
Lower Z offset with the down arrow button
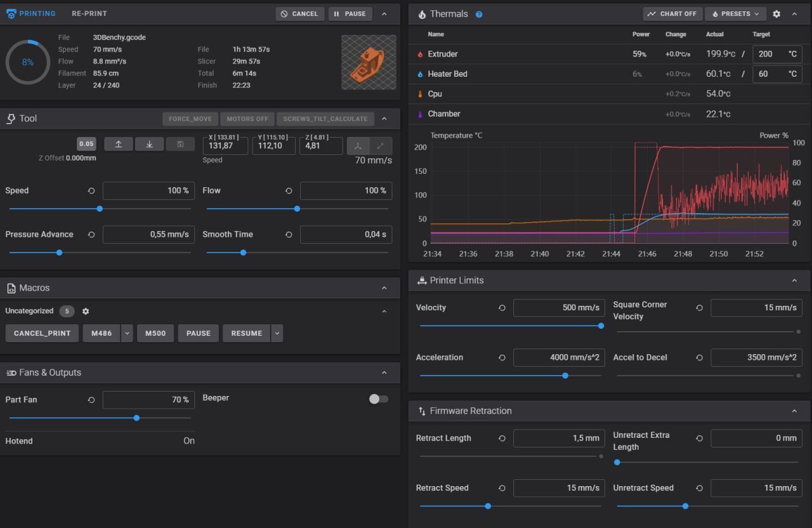pos(149,144)
